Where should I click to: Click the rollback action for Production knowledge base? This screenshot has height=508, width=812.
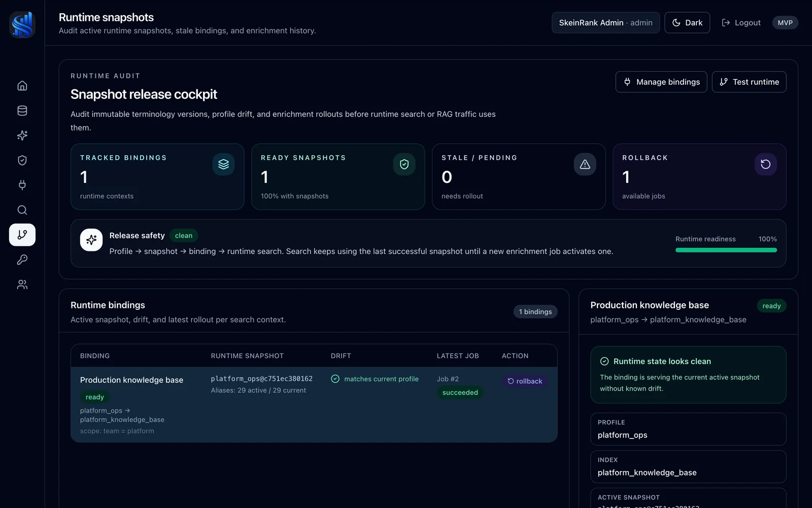click(x=525, y=381)
